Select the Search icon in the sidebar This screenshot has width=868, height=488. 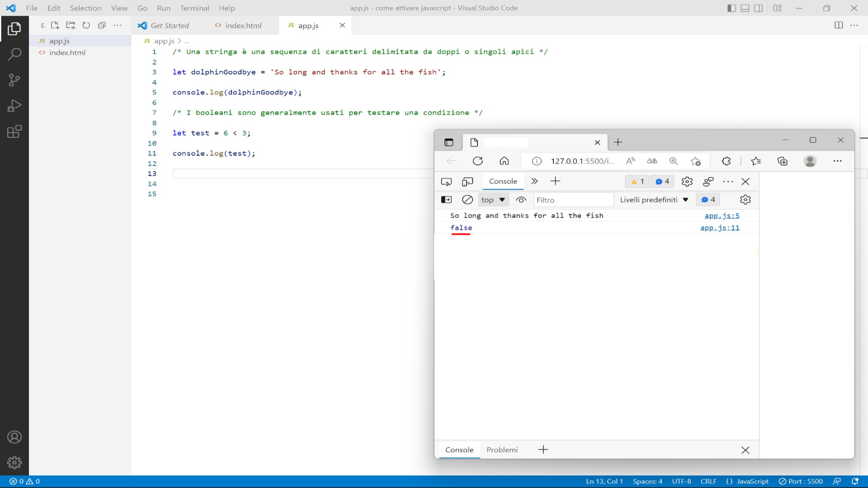coord(14,54)
